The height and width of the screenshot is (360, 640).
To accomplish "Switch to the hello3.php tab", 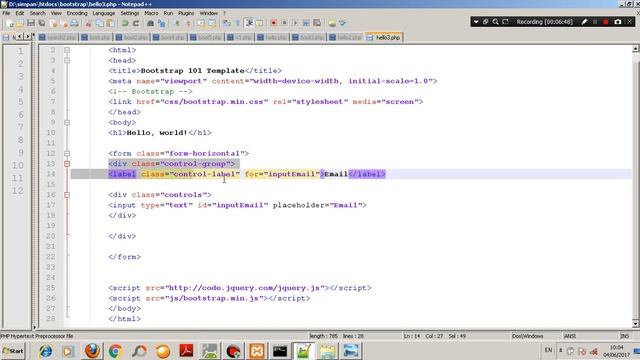I will click(384, 37).
